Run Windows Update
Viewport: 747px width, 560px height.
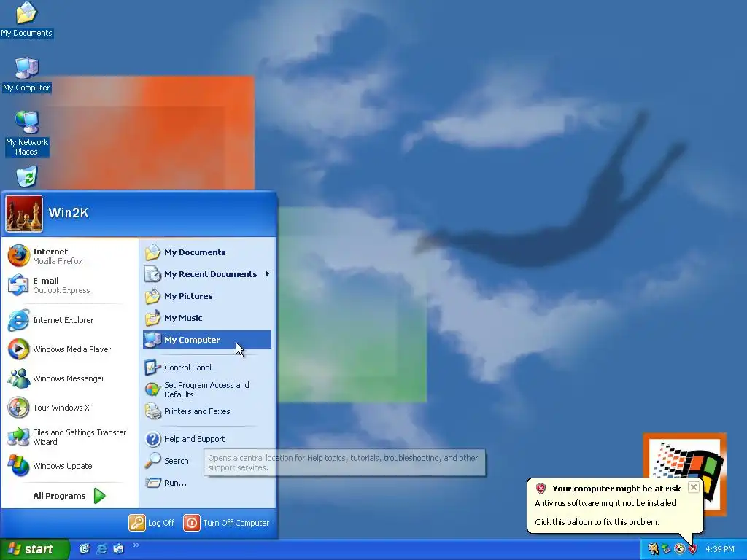pyautogui.click(x=69, y=466)
